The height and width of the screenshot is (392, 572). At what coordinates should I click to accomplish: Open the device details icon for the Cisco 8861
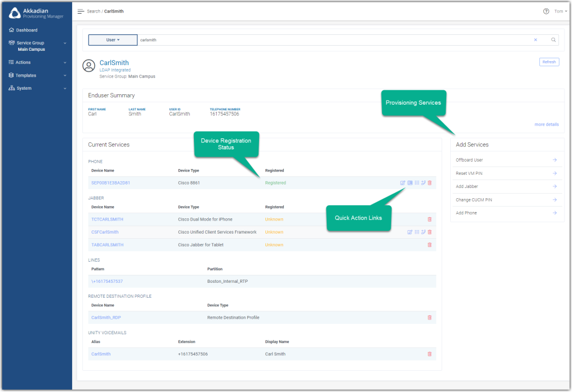tap(410, 183)
